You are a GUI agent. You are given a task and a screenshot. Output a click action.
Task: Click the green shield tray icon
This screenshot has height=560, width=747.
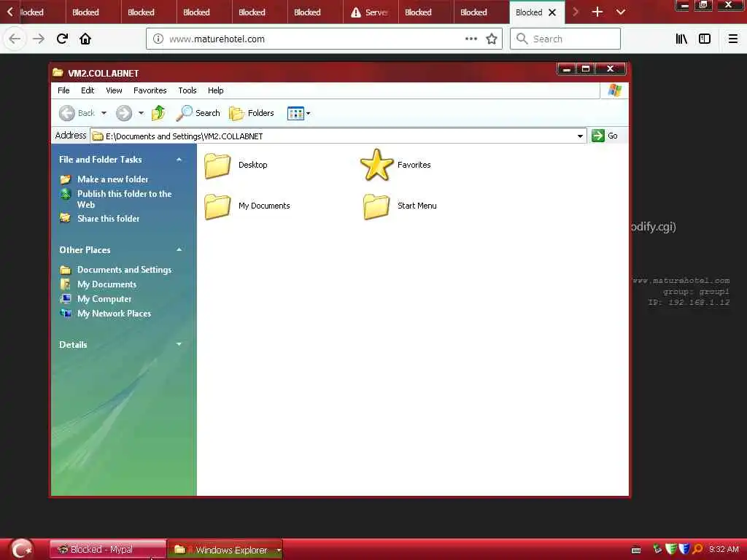click(671, 549)
